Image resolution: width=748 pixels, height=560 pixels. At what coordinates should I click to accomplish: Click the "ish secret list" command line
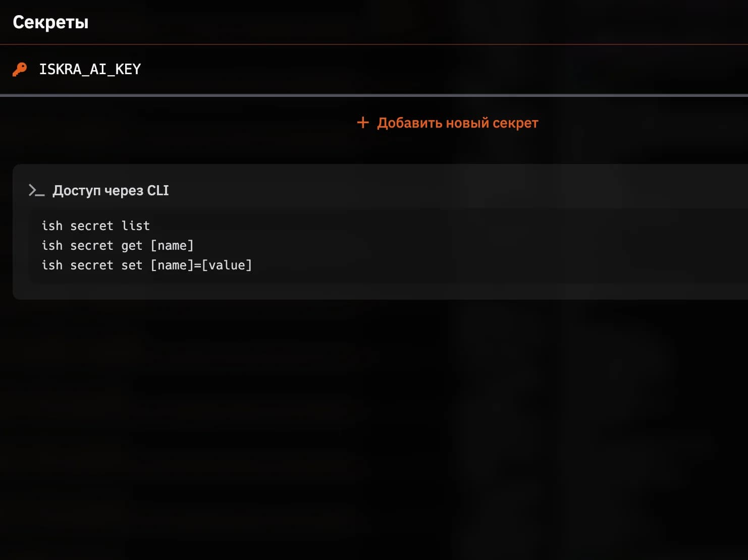[95, 226]
